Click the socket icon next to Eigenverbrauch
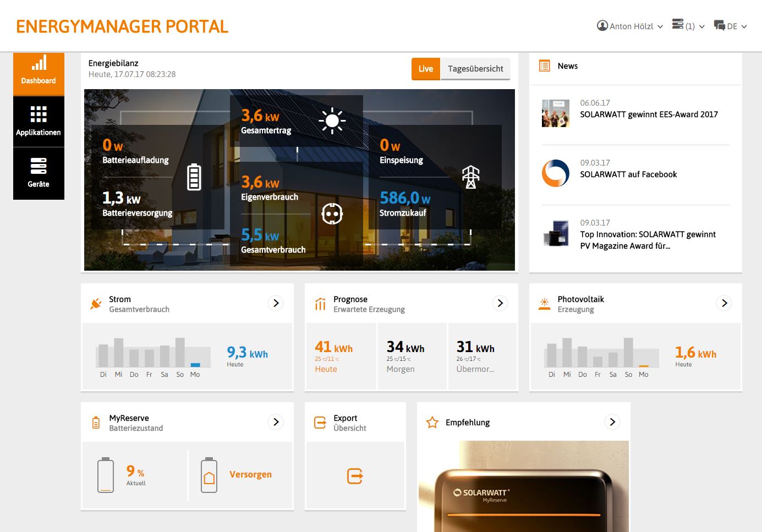Image resolution: width=762 pixels, height=532 pixels. click(x=332, y=213)
